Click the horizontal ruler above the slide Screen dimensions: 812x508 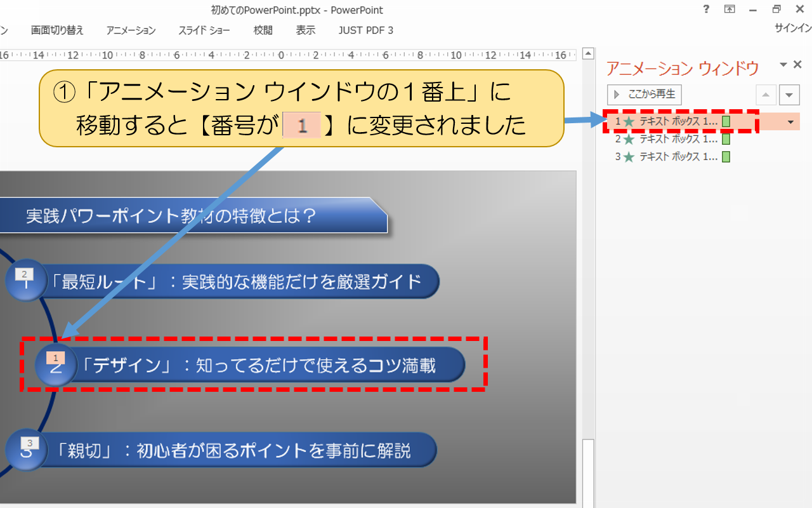289,55
